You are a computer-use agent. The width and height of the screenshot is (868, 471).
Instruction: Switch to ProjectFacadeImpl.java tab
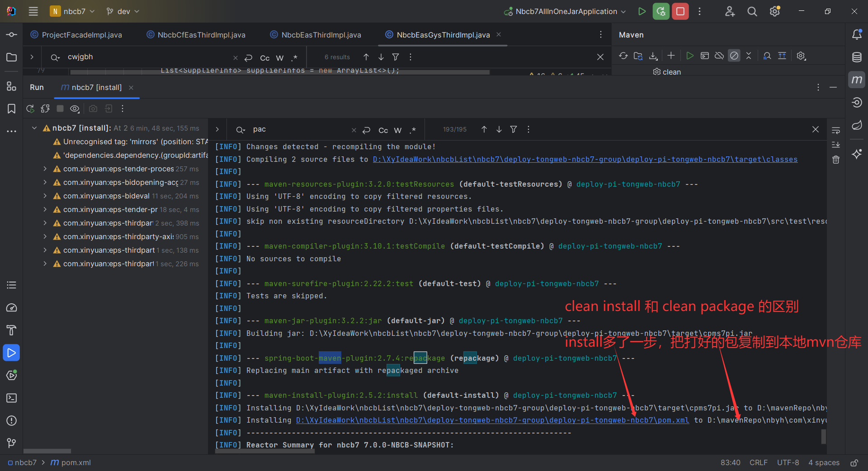(x=76, y=35)
